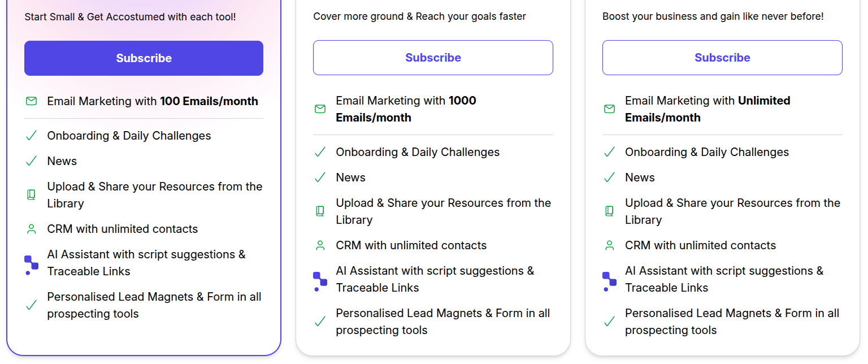Click checkmark beside Personalised Lead Magnets third card
The height and width of the screenshot is (364, 868).
(609, 322)
